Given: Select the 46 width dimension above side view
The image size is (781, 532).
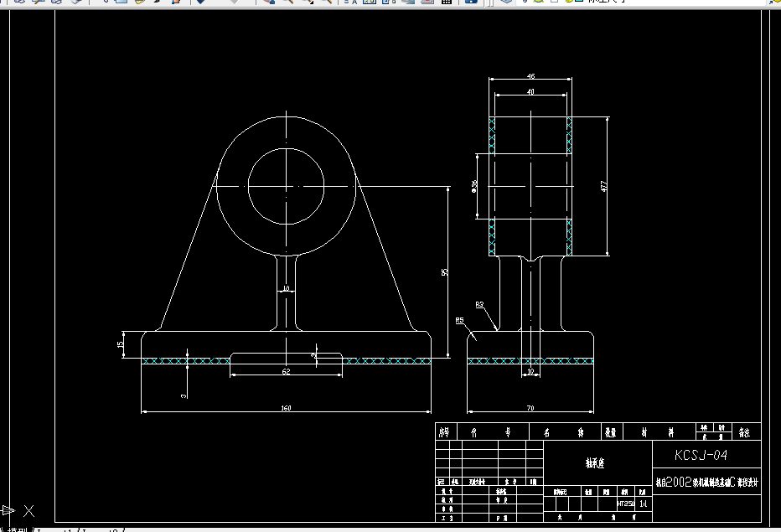Looking at the screenshot, I should coord(531,76).
